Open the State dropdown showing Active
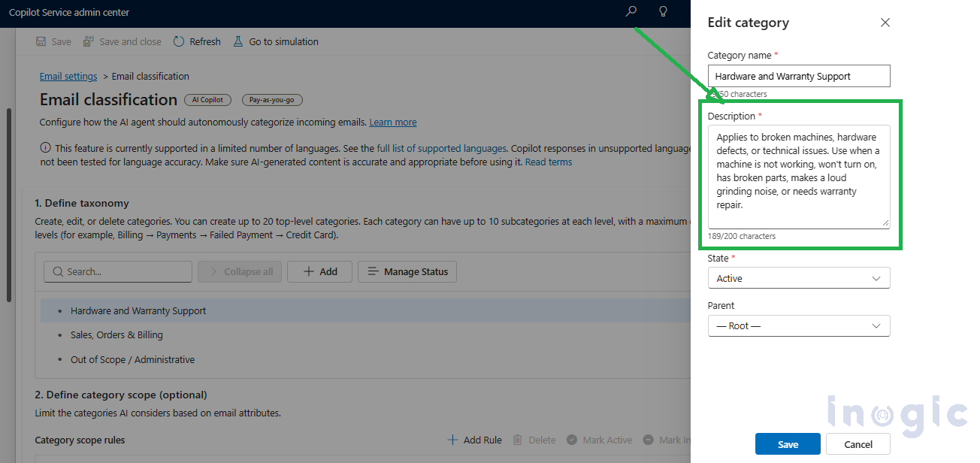Viewport: 980px width, 463px height. click(x=799, y=278)
